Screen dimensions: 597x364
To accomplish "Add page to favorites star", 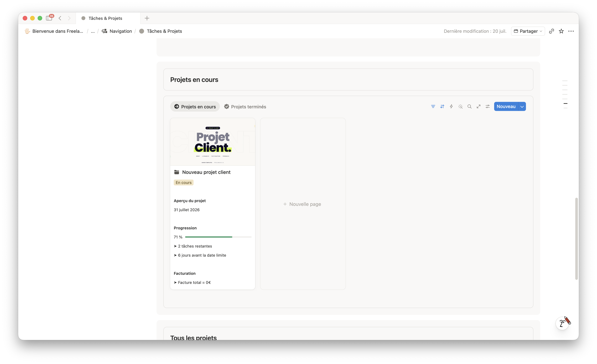I will click(561, 31).
